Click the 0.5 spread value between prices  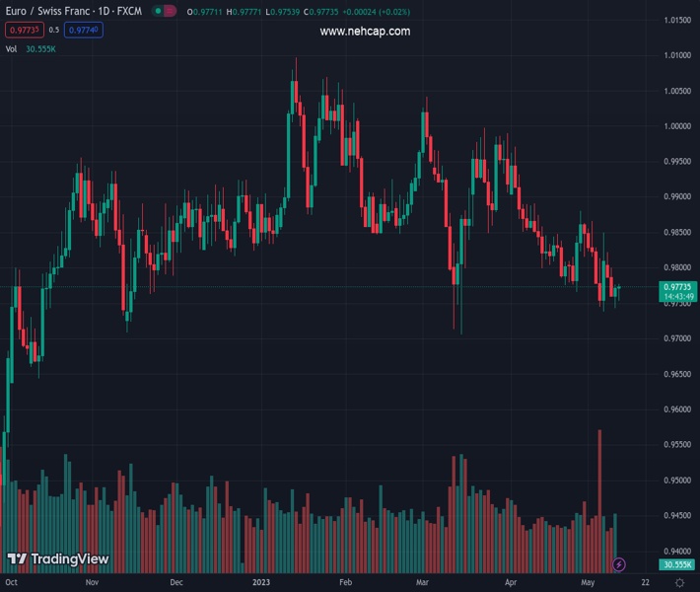(54, 30)
